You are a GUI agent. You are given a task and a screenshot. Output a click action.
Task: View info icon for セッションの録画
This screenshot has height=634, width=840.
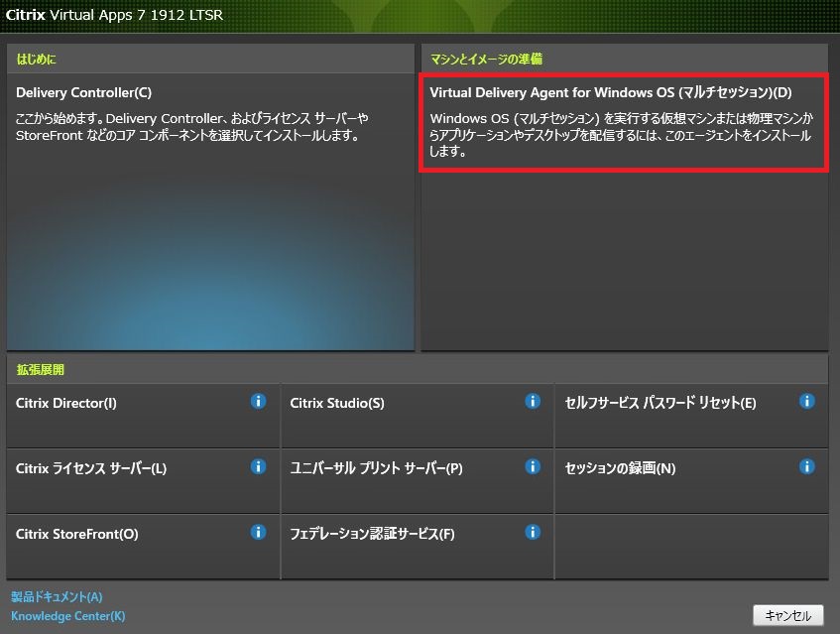[x=807, y=466]
